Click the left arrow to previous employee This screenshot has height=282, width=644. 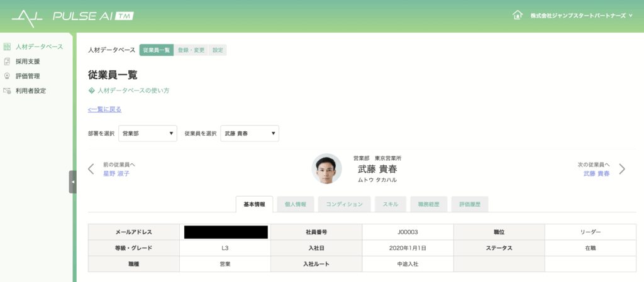pyautogui.click(x=91, y=169)
